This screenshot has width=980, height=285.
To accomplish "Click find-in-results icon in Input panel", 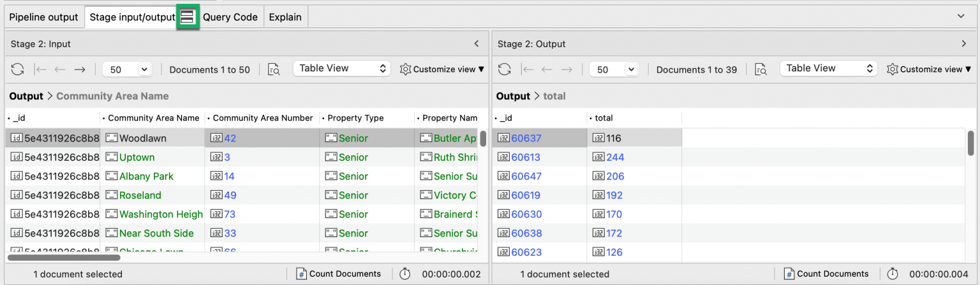I will [274, 69].
